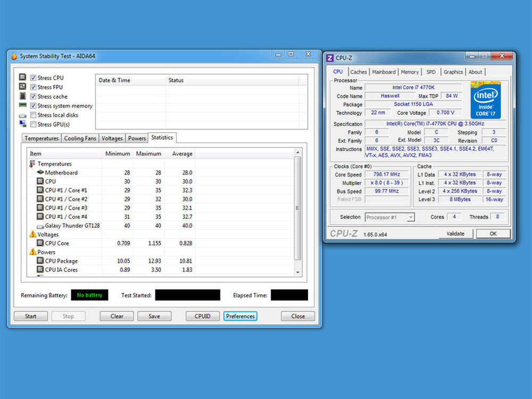Close the AIDA64 window with Close button

coord(298,316)
